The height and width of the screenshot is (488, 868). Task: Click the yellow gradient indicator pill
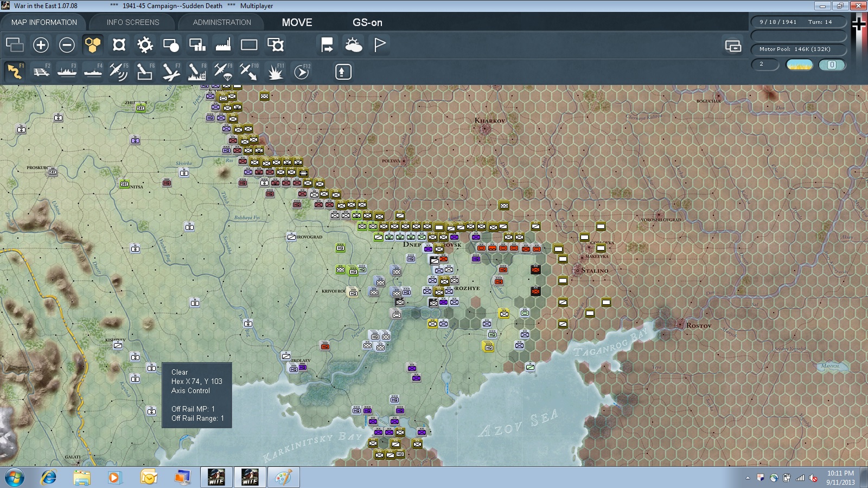(800, 65)
